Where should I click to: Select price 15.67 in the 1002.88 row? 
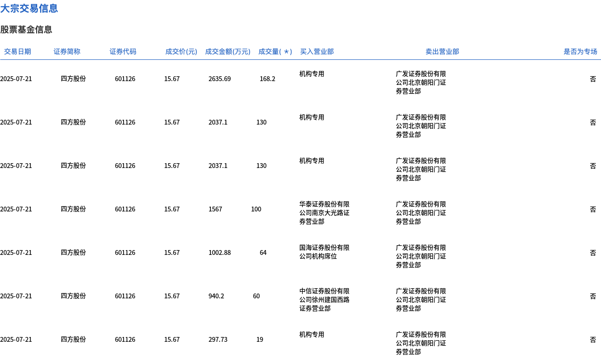172,252
